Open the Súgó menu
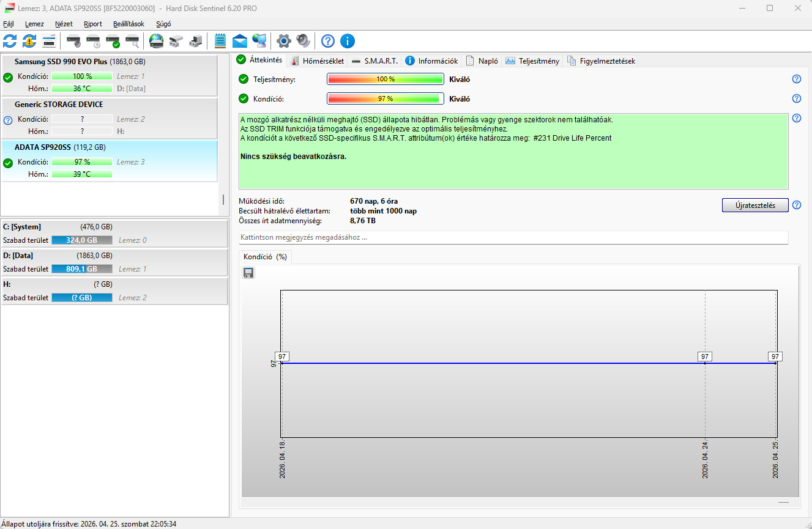 point(163,24)
